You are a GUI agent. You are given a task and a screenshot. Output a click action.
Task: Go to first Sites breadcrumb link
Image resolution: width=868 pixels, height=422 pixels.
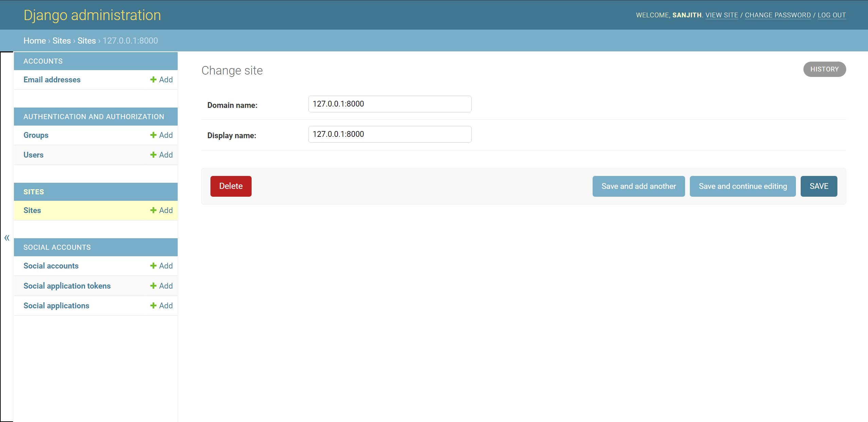pos(62,40)
